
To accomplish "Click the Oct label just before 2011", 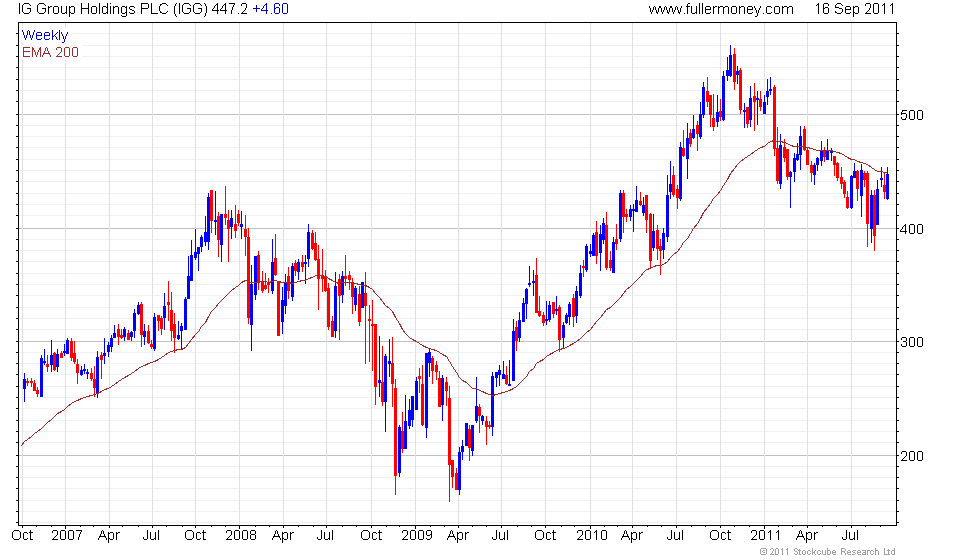I will click(720, 536).
